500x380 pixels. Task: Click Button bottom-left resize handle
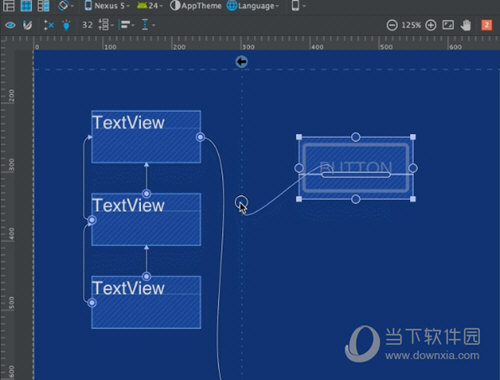pyautogui.click(x=299, y=199)
